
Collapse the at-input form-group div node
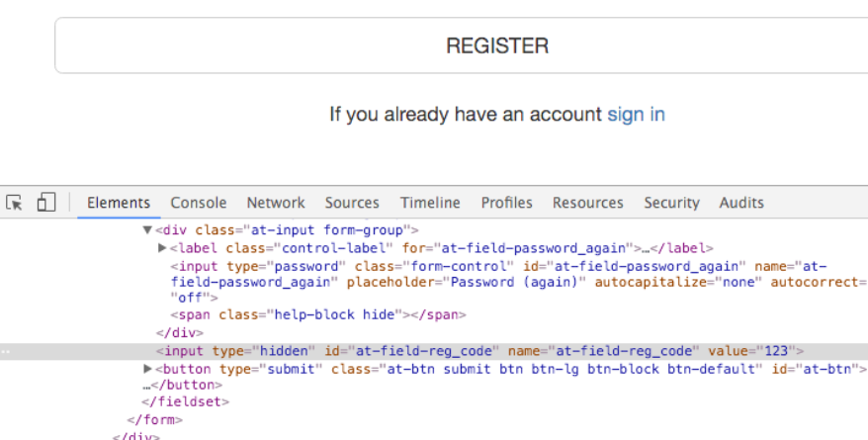[x=147, y=230]
